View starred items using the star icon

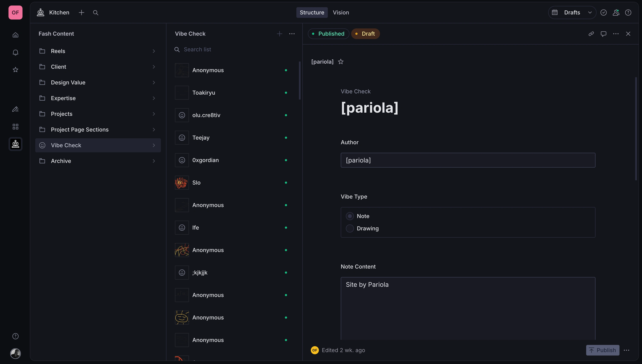coord(15,70)
